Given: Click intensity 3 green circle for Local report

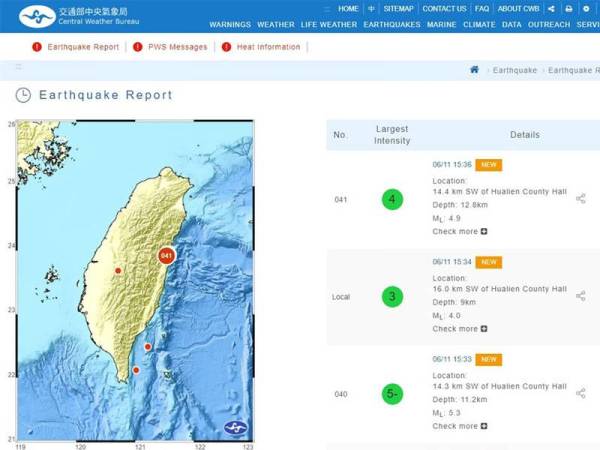Looking at the screenshot, I should (x=392, y=297).
